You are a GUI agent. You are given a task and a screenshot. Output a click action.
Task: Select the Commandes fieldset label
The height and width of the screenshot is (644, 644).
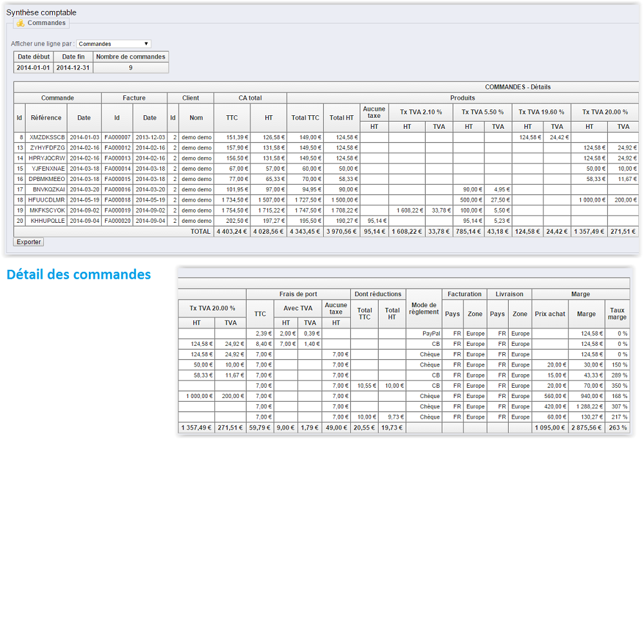pyautogui.click(x=46, y=23)
